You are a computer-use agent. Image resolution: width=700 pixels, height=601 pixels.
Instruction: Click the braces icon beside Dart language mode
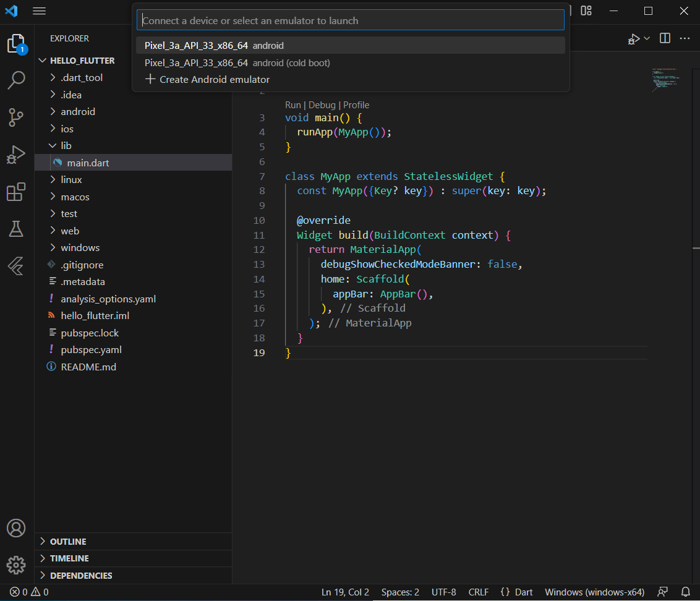point(505,592)
